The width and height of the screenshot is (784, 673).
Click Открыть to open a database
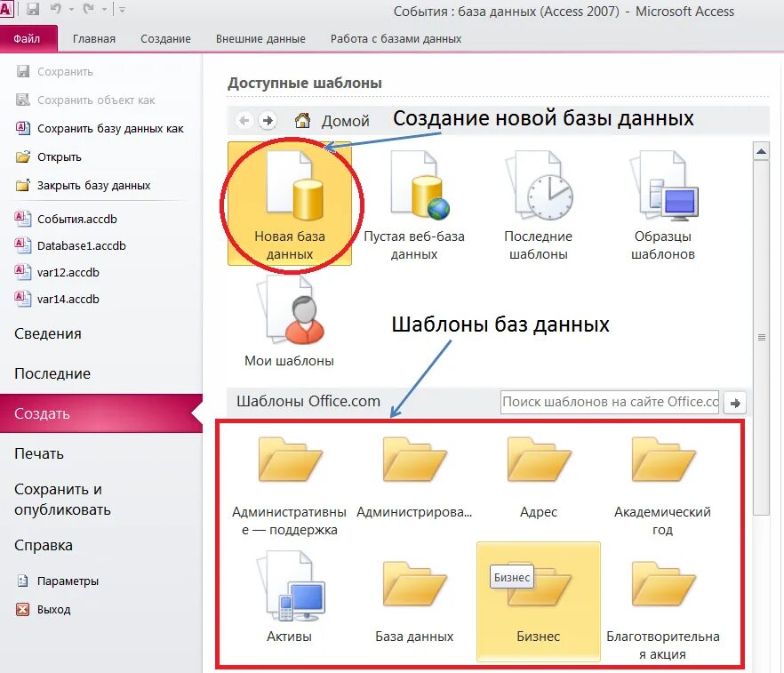(x=49, y=157)
